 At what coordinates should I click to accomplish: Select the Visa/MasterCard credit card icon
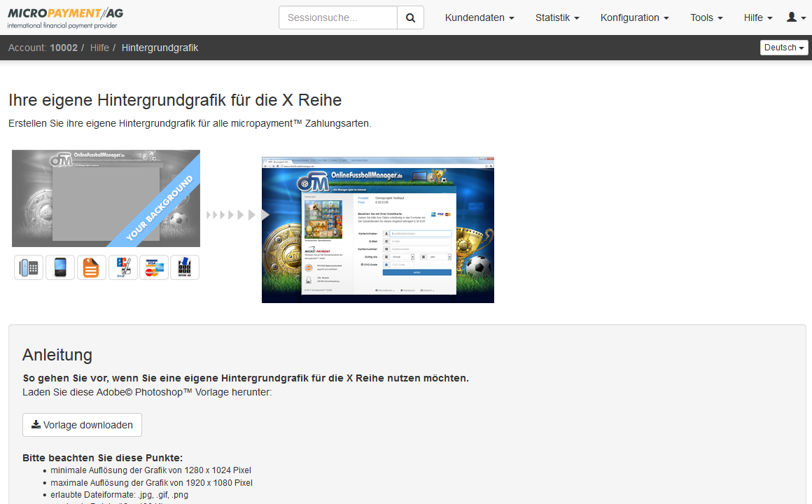coord(154,267)
